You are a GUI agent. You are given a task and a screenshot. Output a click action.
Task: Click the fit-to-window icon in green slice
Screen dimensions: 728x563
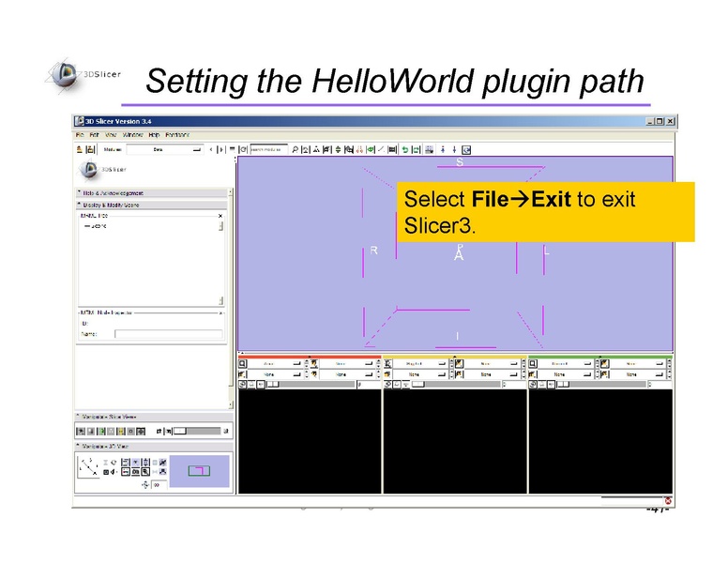[x=533, y=364]
